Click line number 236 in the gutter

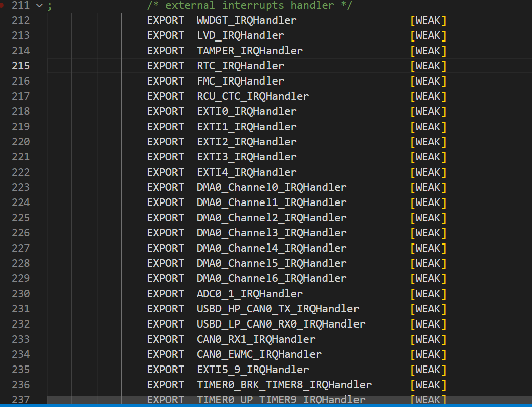coord(21,385)
